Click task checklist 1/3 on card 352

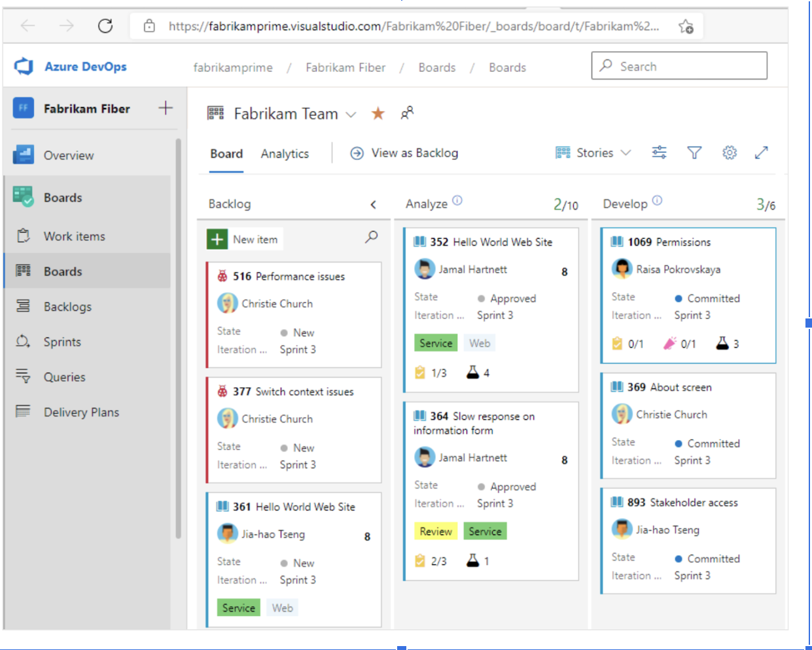pyautogui.click(x=431, y=373)
